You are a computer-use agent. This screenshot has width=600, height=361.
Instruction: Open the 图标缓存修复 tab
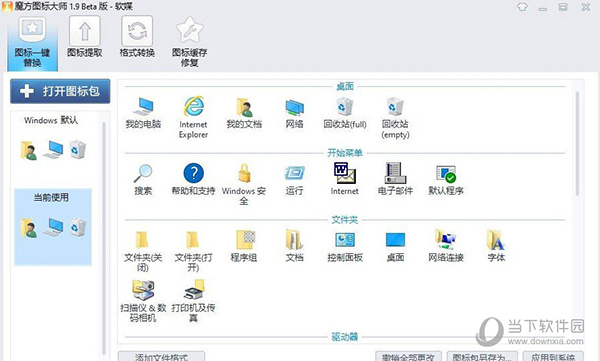pyautogui.click(x=189, y=42)
